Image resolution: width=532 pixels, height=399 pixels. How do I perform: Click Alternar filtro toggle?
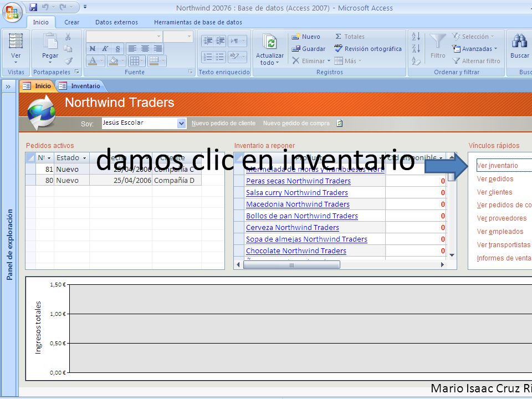pos(476,61)
